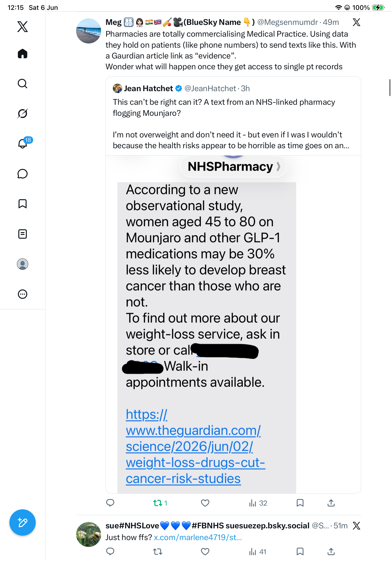Viewport: 392px width, 561px height.
Task: Open Grok options on sue's post
Action: 356,526
